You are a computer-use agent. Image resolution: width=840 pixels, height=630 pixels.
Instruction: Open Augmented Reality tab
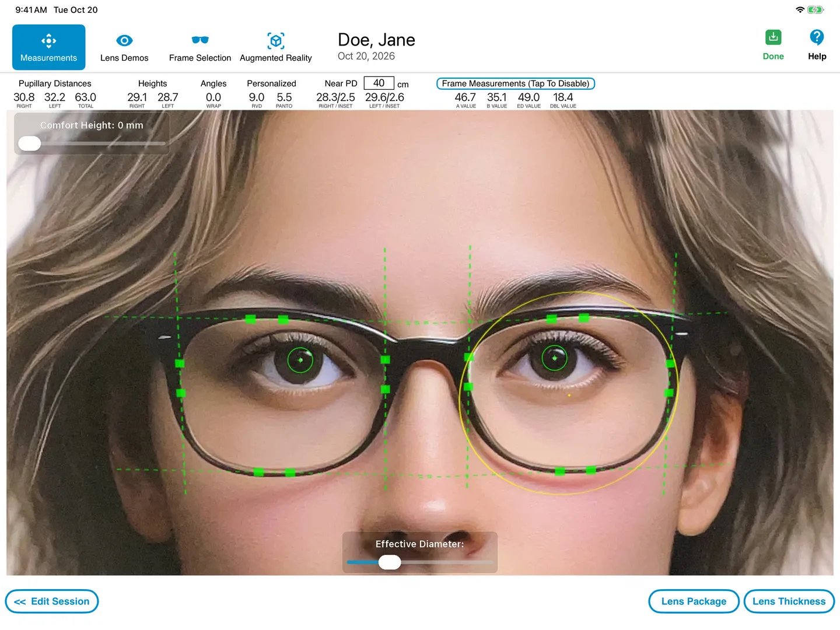276,47
